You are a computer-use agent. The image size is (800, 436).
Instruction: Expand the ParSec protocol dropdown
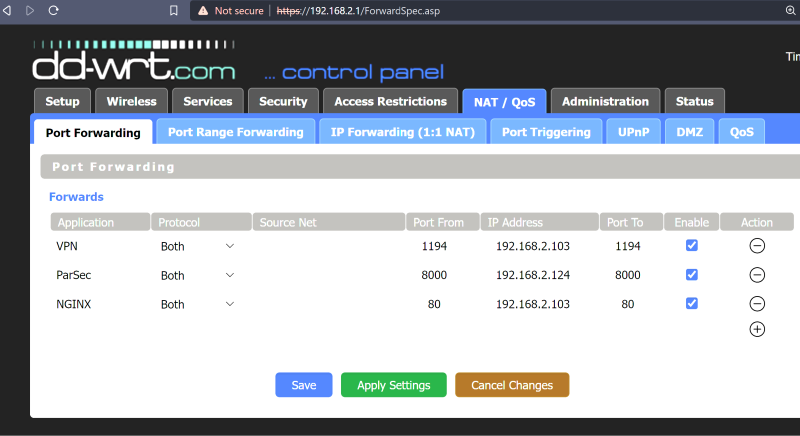198,275
